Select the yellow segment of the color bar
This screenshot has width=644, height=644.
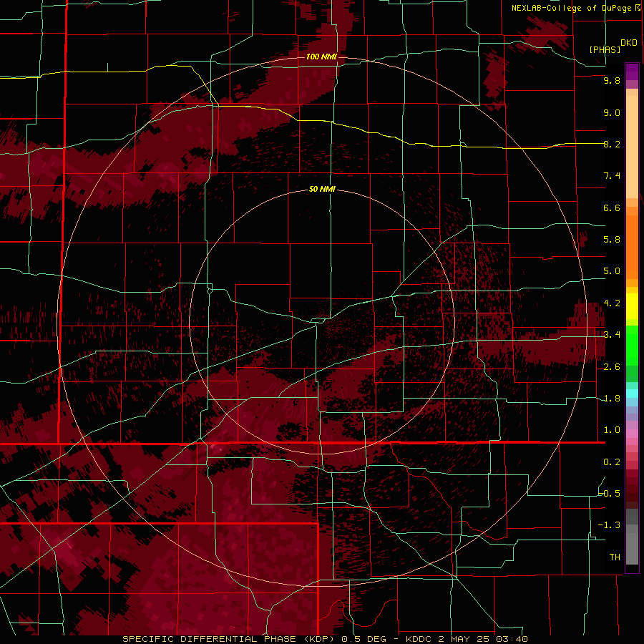[632, 306]
